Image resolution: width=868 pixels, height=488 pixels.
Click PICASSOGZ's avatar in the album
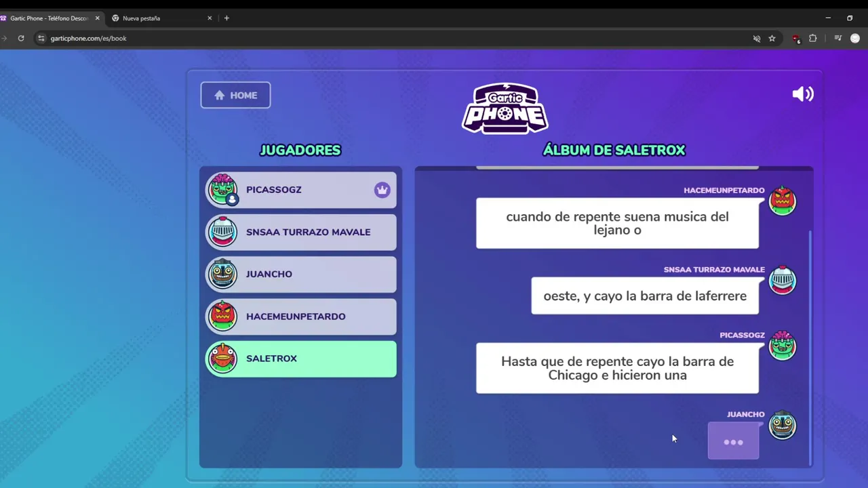(783, 346)
